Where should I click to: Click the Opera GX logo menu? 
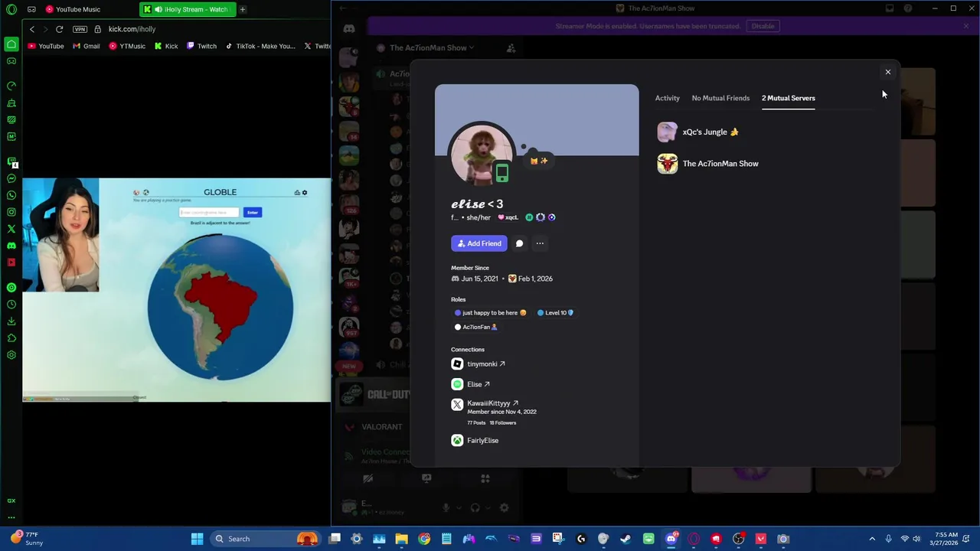click(x=11, y=9)
